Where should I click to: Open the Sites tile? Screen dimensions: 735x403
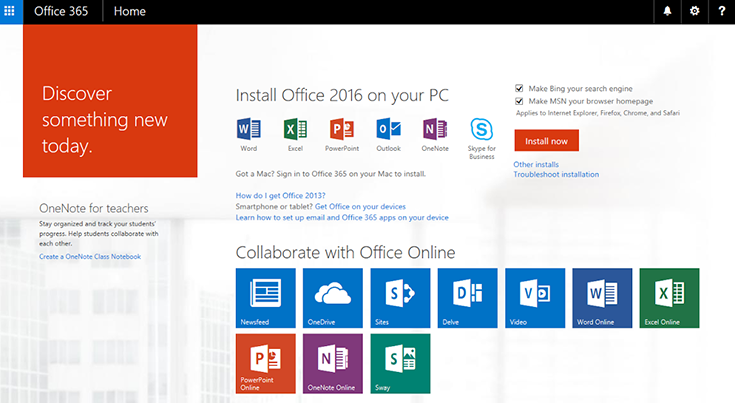[400, 298]
